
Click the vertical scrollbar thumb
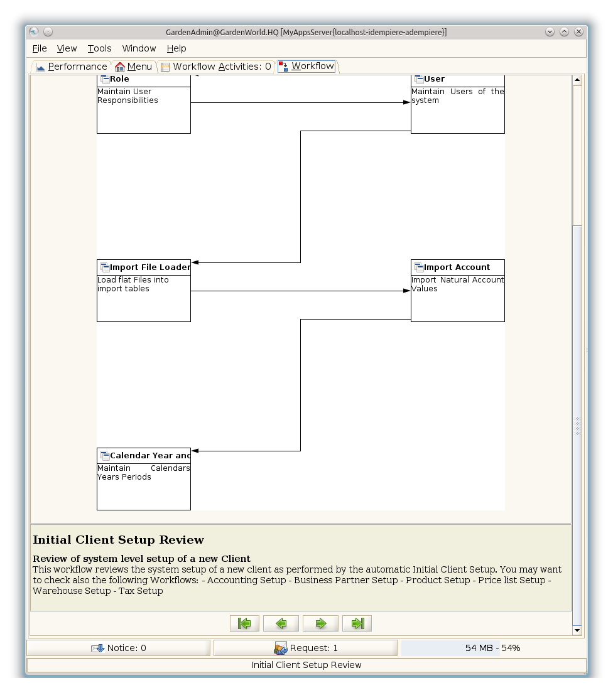(x=577, y=426)
